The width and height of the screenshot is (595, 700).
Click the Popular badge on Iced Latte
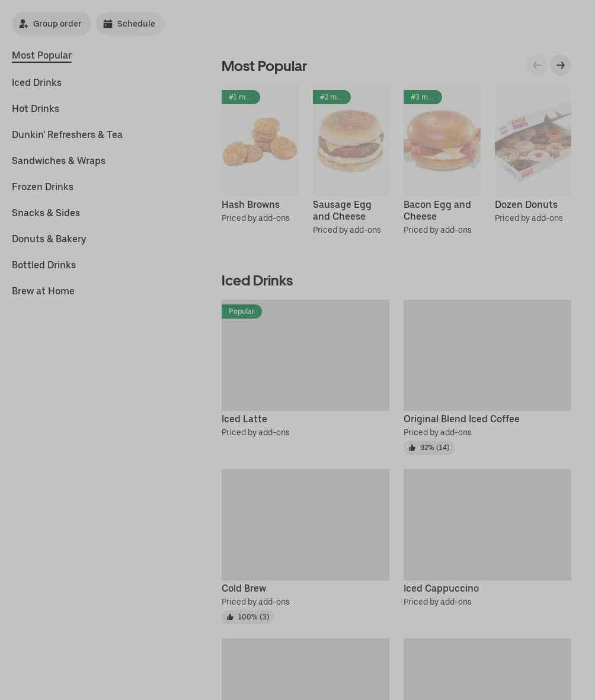(242, 311)
